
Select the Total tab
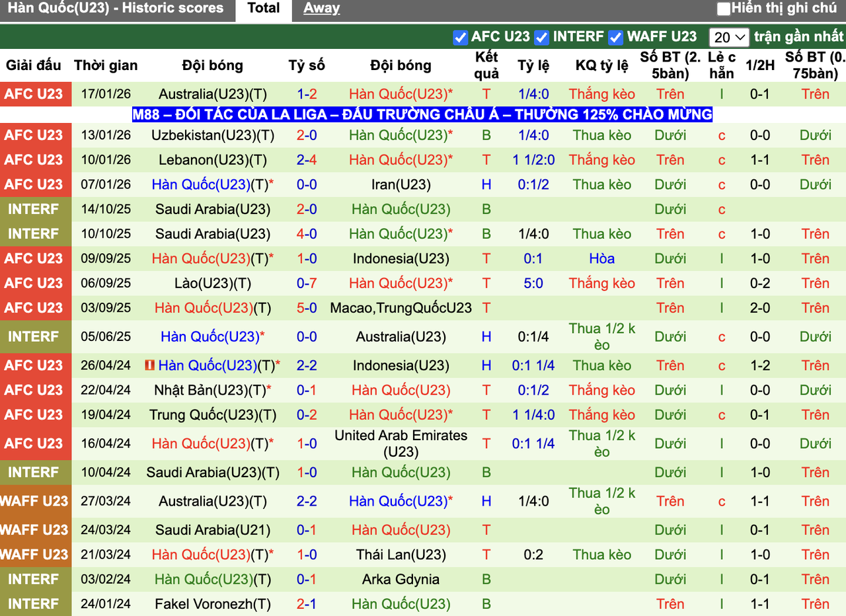click(263, 8)
